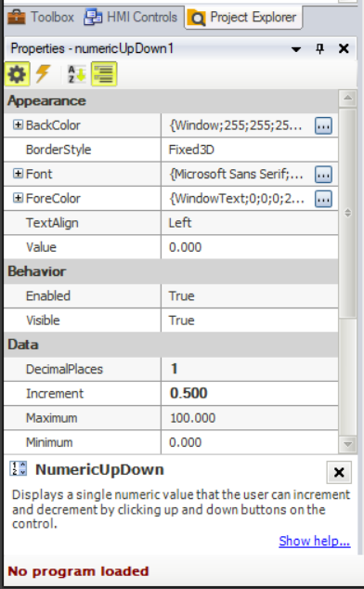Open Font editor with ellipsis button
Screen dimensions: 364x589
coord(323,175)
